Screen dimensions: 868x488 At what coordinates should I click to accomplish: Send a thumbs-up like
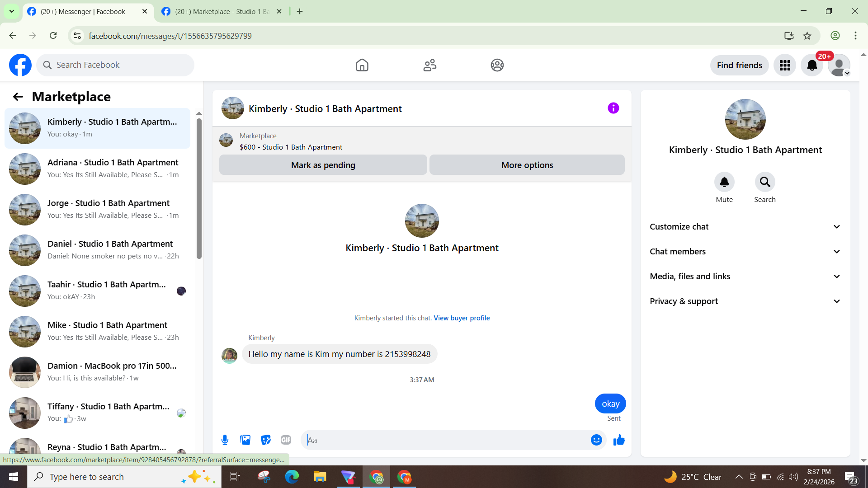pyautogui.click(x=619, y=440)
